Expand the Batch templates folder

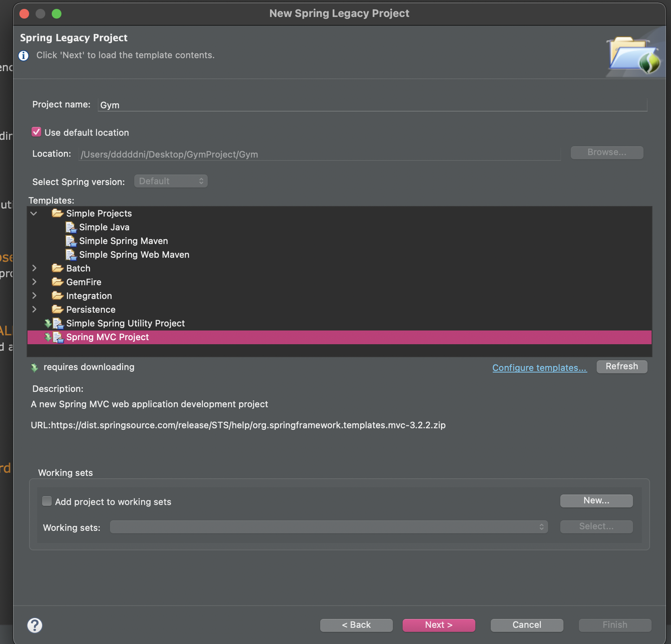point(34,268)
